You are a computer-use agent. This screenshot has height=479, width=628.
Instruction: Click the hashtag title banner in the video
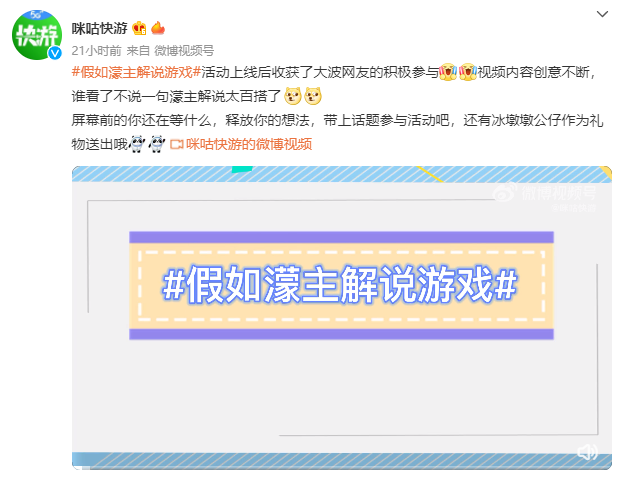[341, 286]
